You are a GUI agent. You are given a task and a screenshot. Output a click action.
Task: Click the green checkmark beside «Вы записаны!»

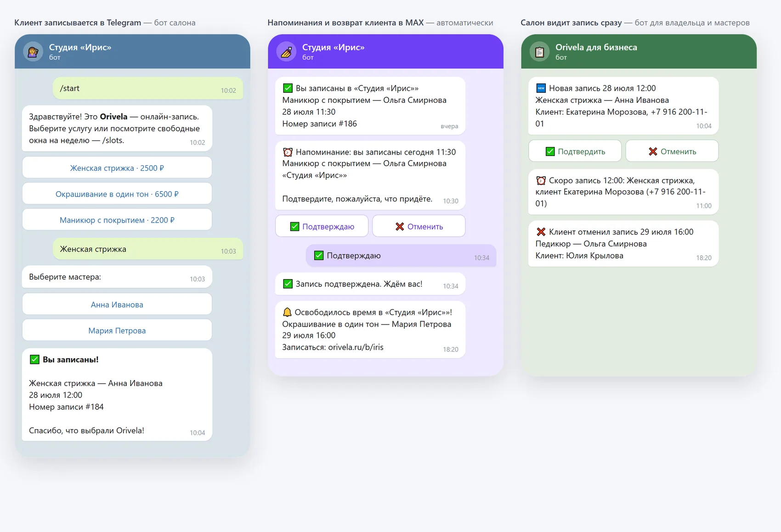pos(34,359)
